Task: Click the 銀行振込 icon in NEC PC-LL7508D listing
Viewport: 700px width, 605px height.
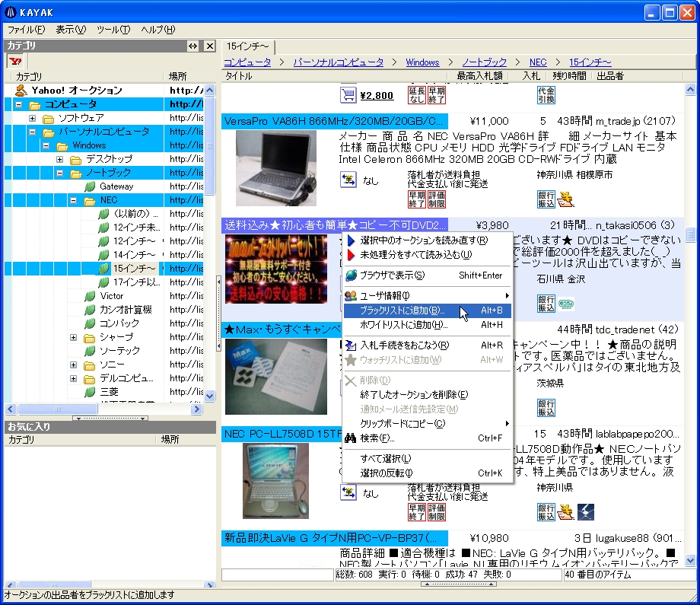Action: (546, 512)
